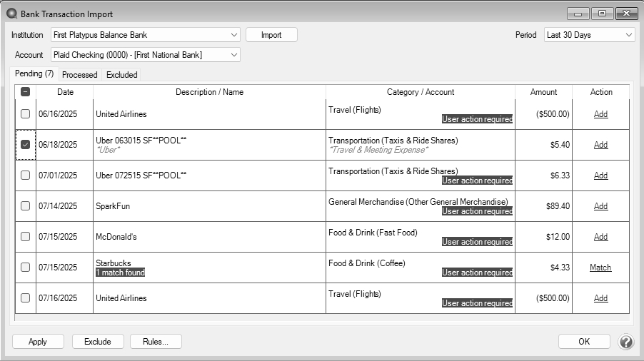The image size is (644, 361).
Task: Click Match link for Starbucks transaction
Action: [600, 268]
